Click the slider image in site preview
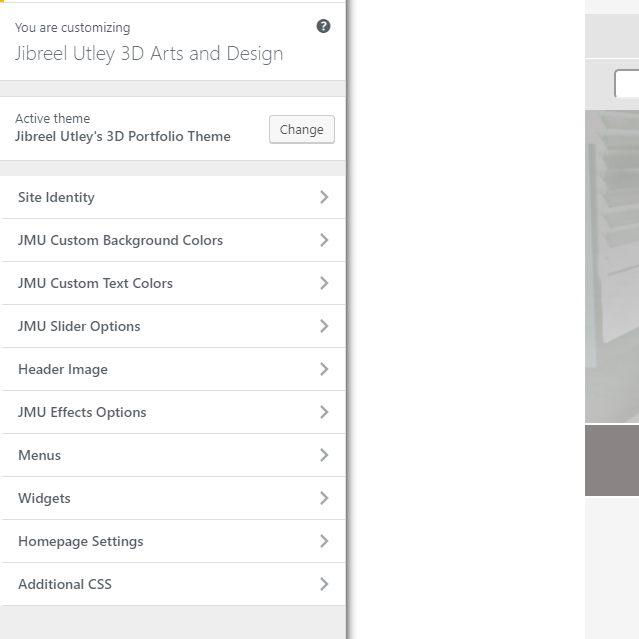Image resolution: width=639 pixels, height=639 pixels. pyautogui.click(x=611, y=265)
